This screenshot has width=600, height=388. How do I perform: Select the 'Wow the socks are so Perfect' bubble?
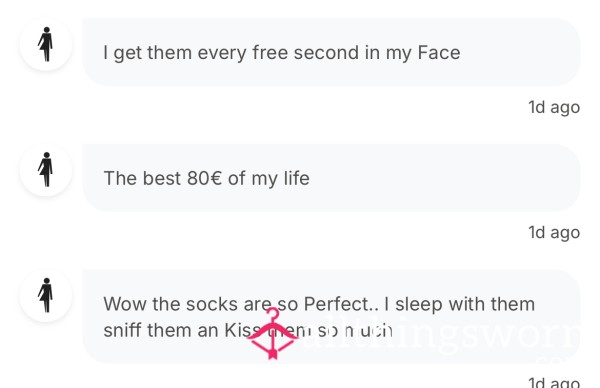point(331,317)
